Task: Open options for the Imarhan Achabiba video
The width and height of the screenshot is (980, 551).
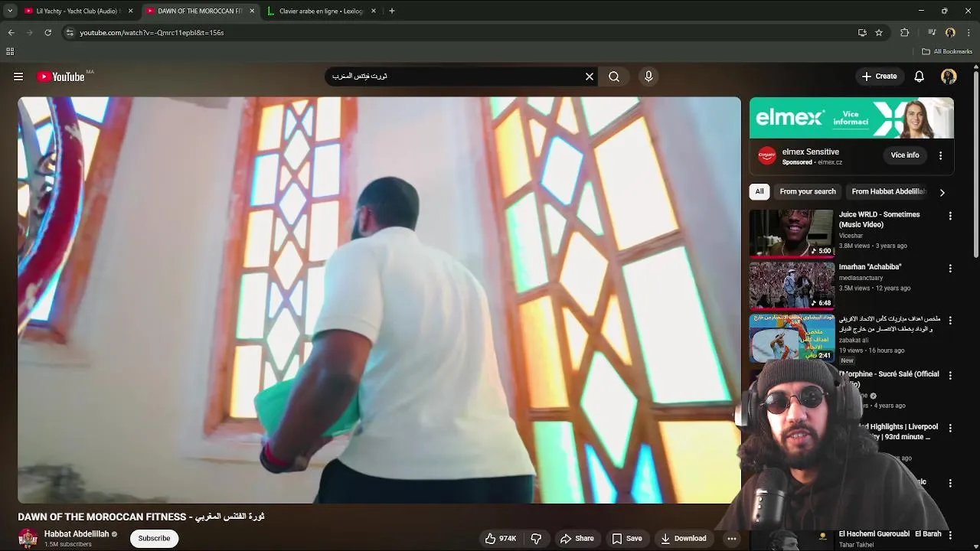Action: (950, 269)
